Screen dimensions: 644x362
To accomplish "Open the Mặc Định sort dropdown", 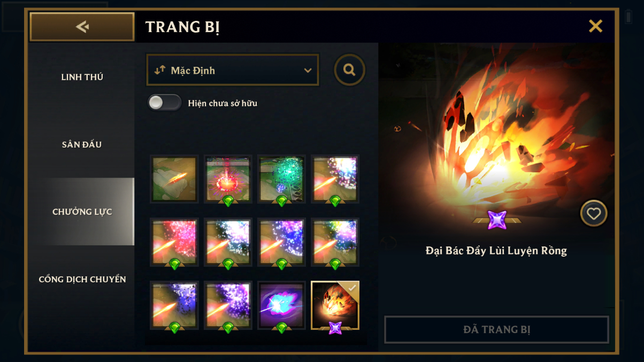I will [233, 70].
